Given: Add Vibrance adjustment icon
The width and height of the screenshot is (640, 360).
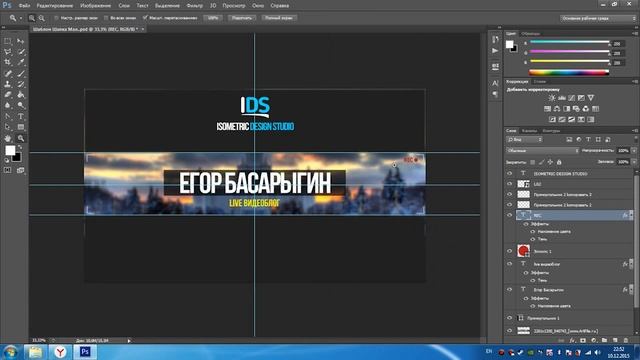Looking at the screenshot, I should point(591,98).
